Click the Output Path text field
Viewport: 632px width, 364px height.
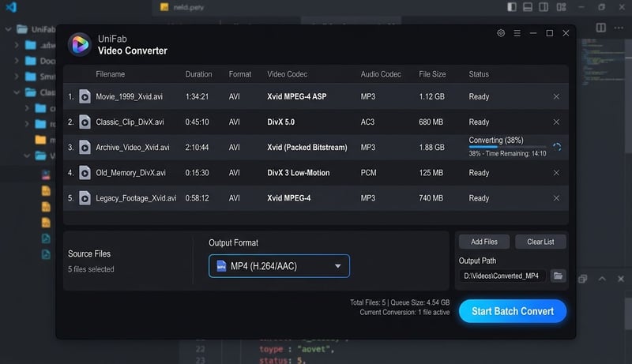[x=502, y=276]
